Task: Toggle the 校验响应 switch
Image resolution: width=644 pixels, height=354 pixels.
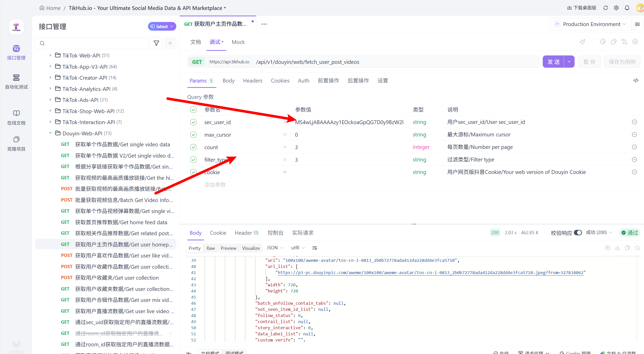Action: (x=578, y=233)
